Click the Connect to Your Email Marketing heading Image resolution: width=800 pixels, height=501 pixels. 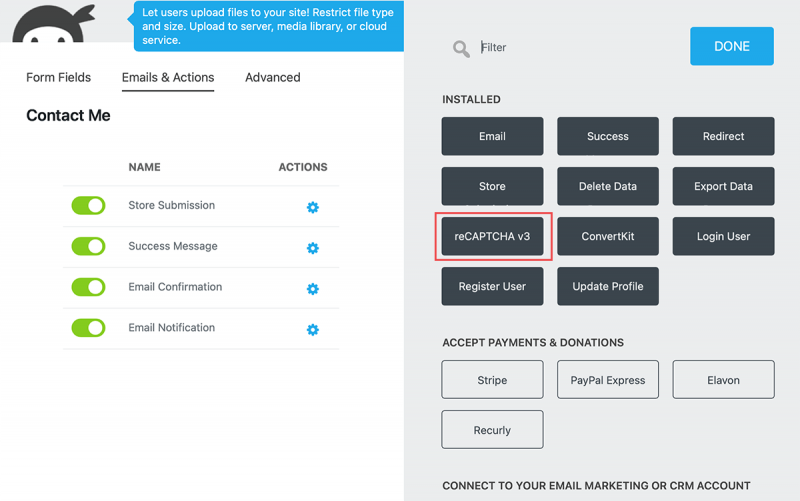tap(596, 486)
